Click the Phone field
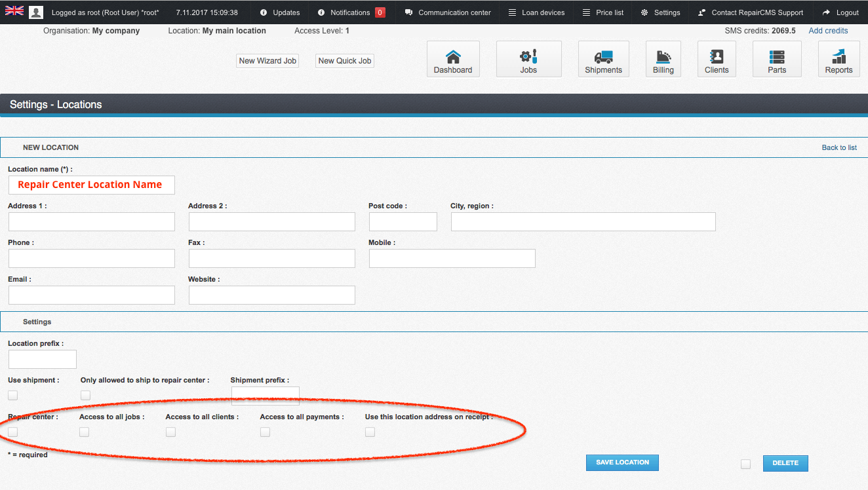 92,258
